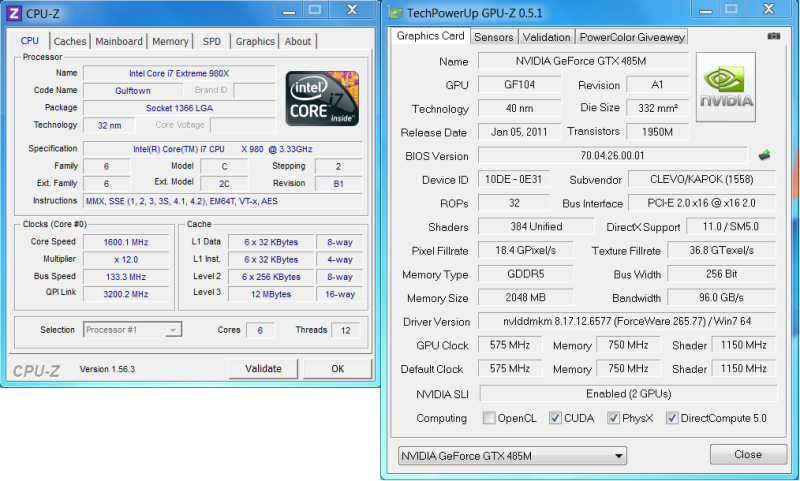This screenshot has width=800, height=481.
Task: Click the Memory Size field 2048 MB
Action: 526,297
